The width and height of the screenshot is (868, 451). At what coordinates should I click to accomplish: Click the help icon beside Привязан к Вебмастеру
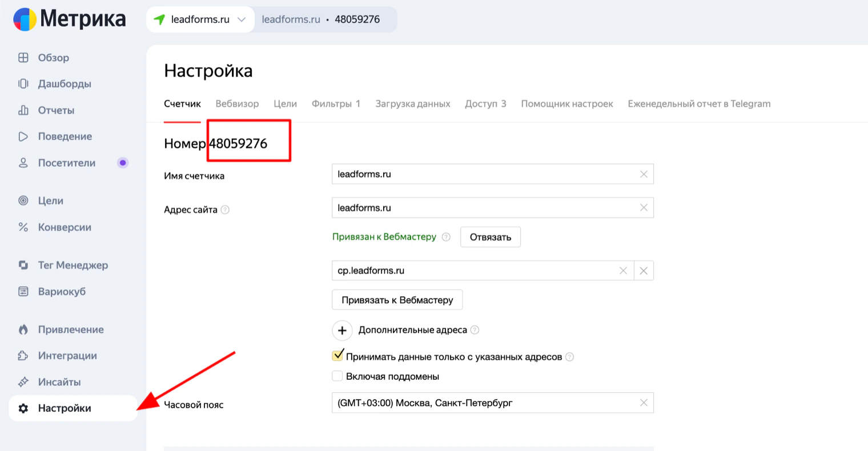pyautogui.click(x=446, y=236)
